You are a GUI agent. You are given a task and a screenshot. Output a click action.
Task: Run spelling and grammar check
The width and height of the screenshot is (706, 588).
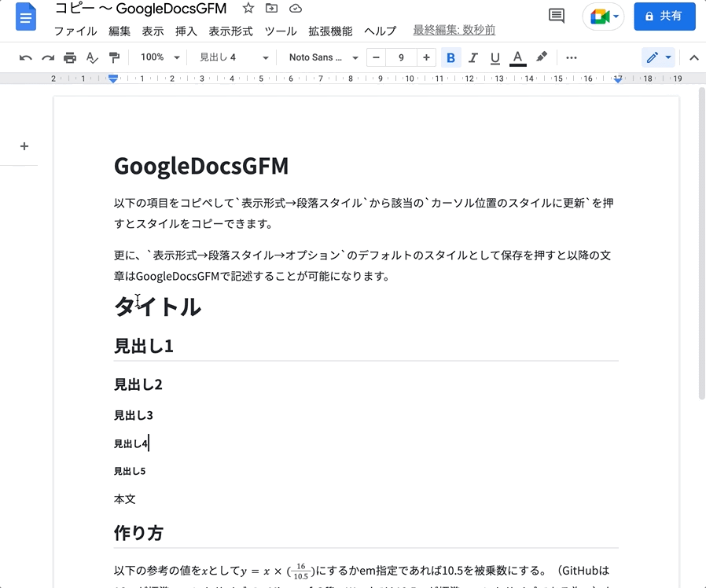coord(92,57)
